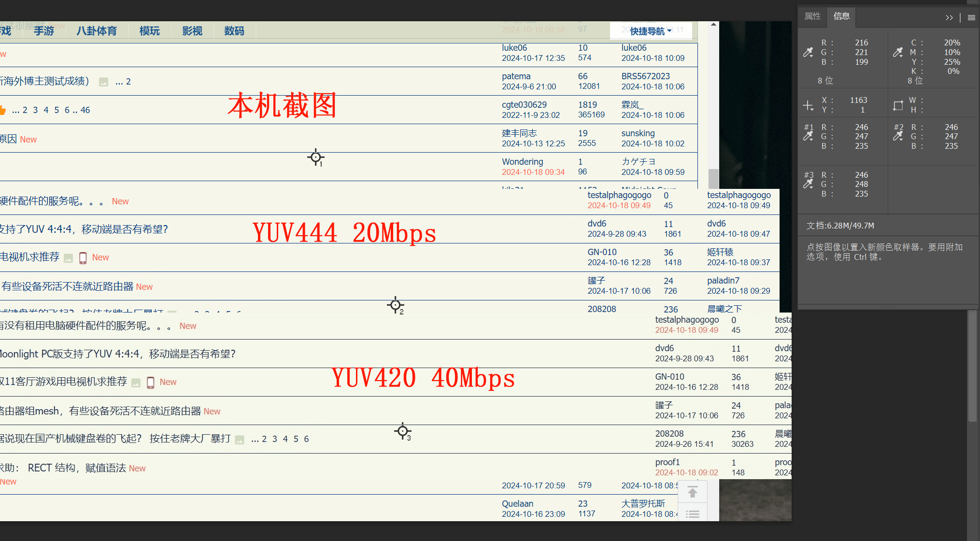
Task: Click color sampler marker 3 on the canvas
Action: [x=403, y=431]
